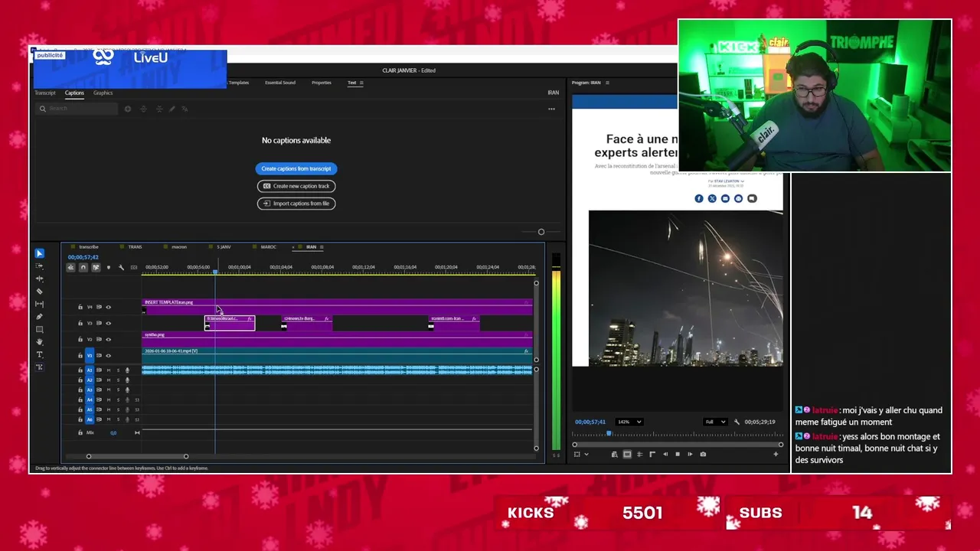Open playback resolution dropdown Full
Screen dimensions: 980x551
click(715, 422)
